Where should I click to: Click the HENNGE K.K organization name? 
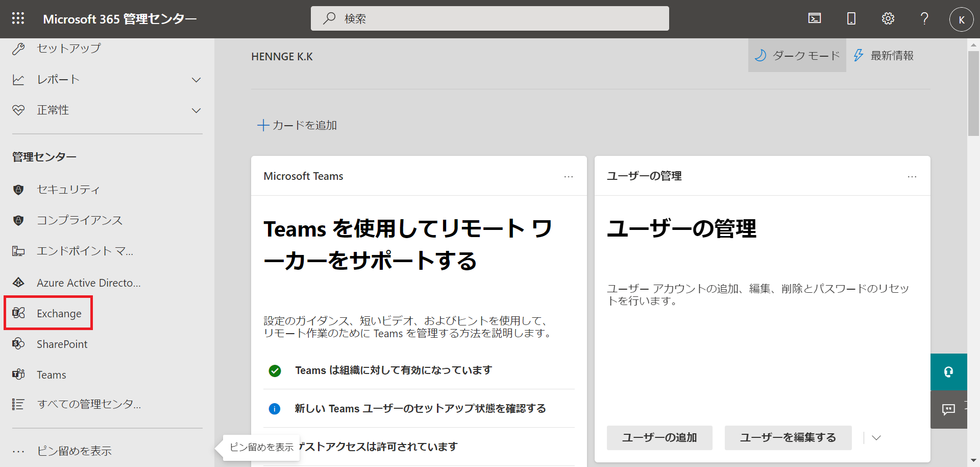(282, 57)
